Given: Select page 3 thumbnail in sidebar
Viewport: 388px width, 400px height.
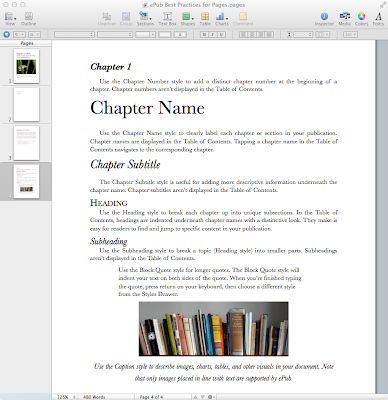Looking at the screenshot, I should click(x=26, y=143).
